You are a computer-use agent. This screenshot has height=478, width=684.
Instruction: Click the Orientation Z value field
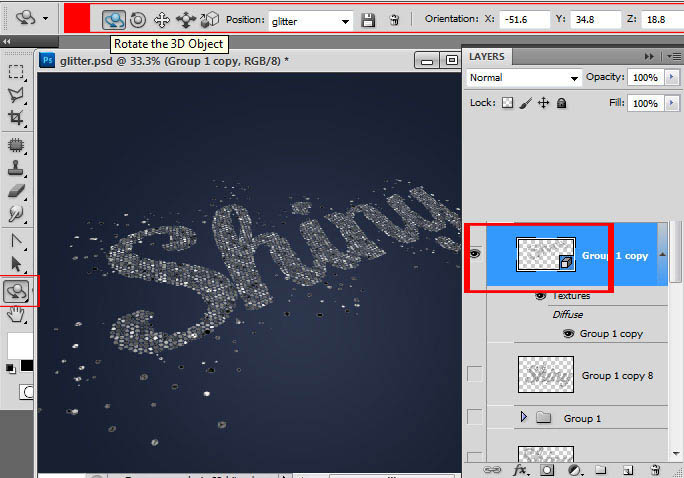pos(662,20)
